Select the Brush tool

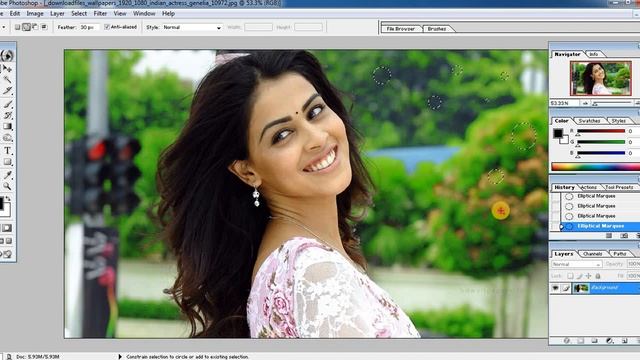tap(7, 104)
